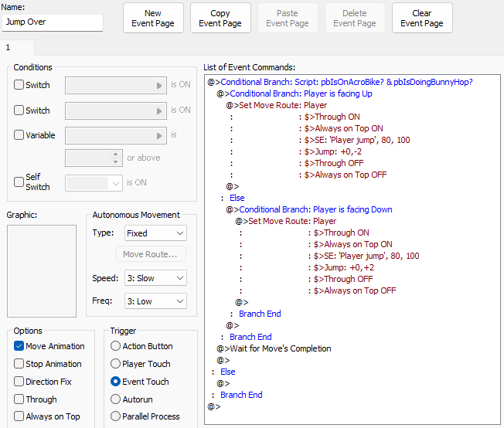The width and height of the screenshot is (504, 428).
Task: Increase the variable value with up arrow
Action: (115, 155)
